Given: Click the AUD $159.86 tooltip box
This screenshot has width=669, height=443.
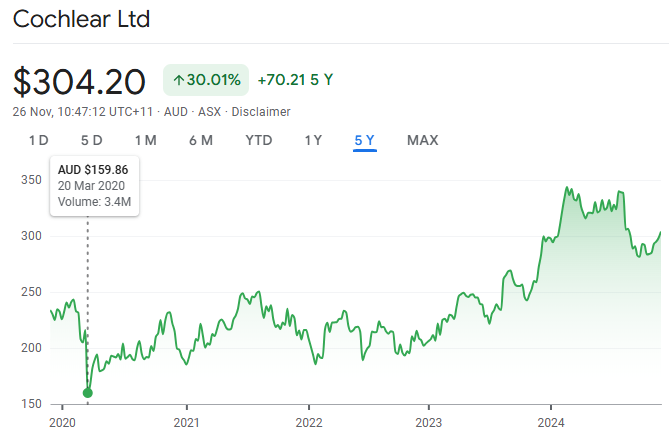Looking at the screenshot, I should (x=95, y=186).
